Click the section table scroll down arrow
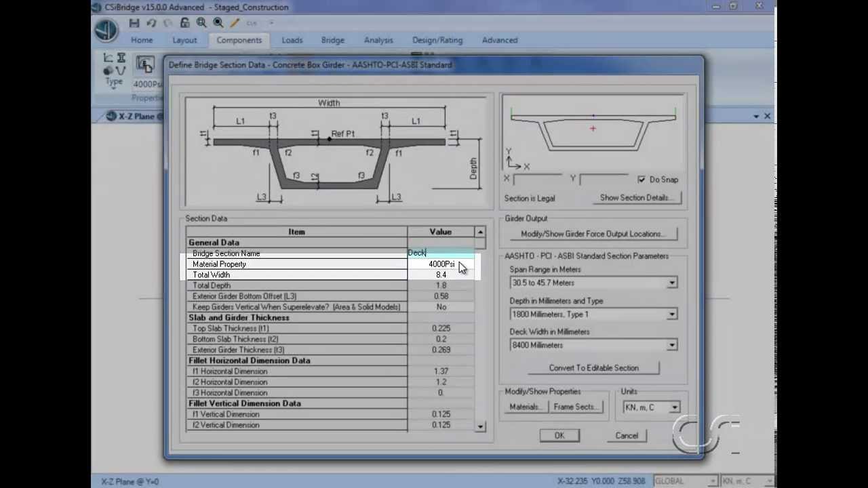The image size is (868, 488). click(480, 426)
